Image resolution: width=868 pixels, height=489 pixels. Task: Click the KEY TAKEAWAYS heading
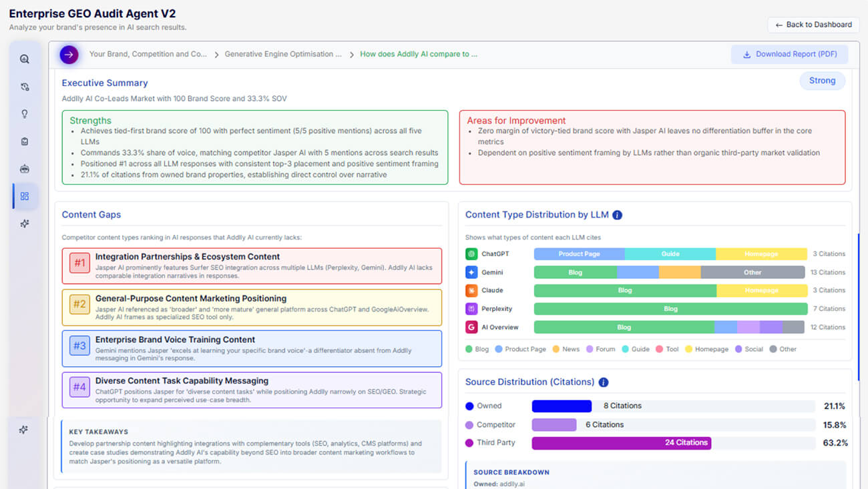pos(99,432)
